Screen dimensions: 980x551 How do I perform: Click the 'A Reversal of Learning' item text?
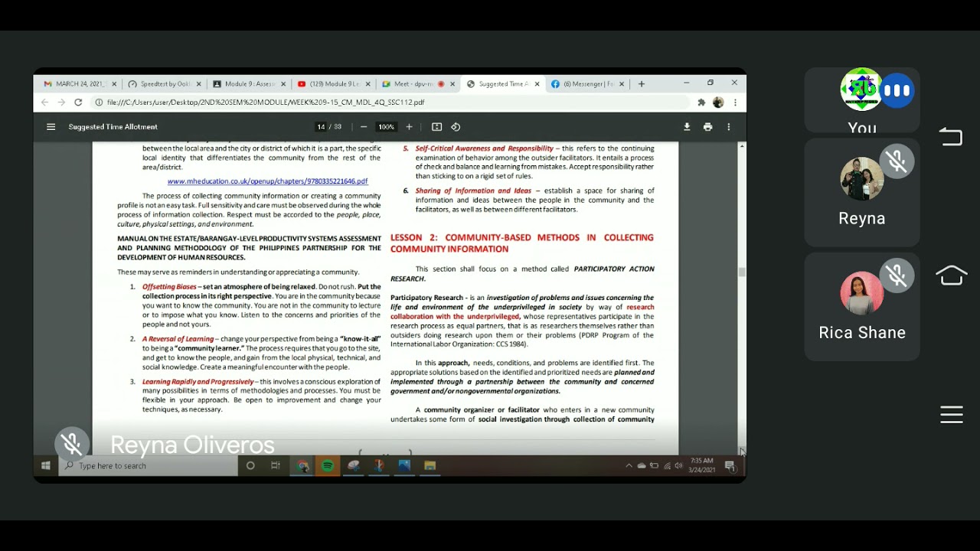178,339
